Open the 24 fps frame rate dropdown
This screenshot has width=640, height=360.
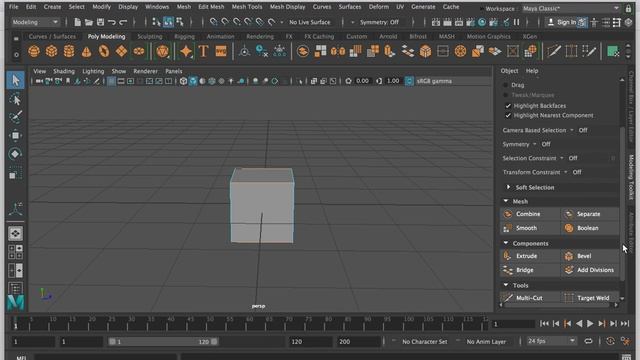click(551, 341)
